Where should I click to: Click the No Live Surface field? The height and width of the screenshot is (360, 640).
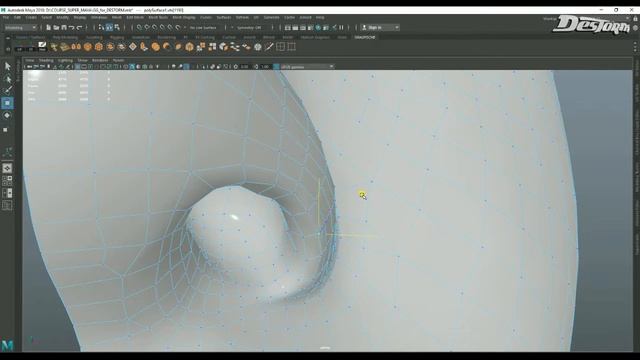coord(203,27)
